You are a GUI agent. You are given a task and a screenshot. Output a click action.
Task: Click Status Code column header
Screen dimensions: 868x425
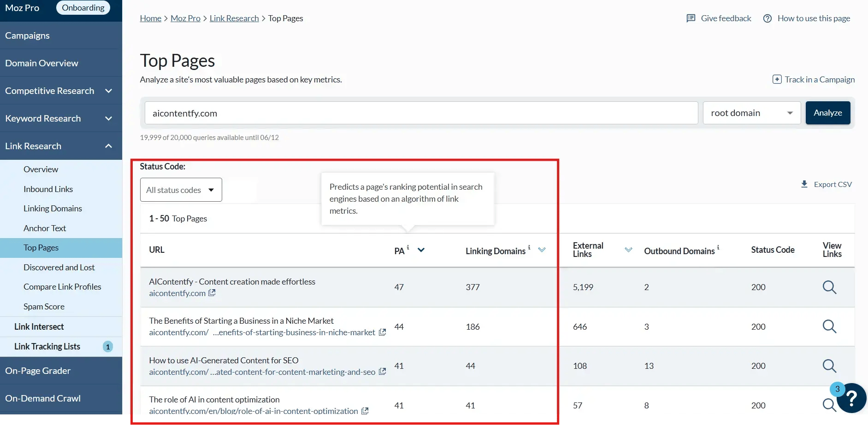point(773,250)
